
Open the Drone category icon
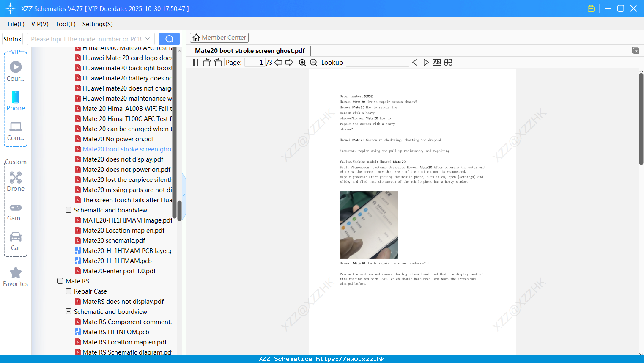(x=16, y=177)
